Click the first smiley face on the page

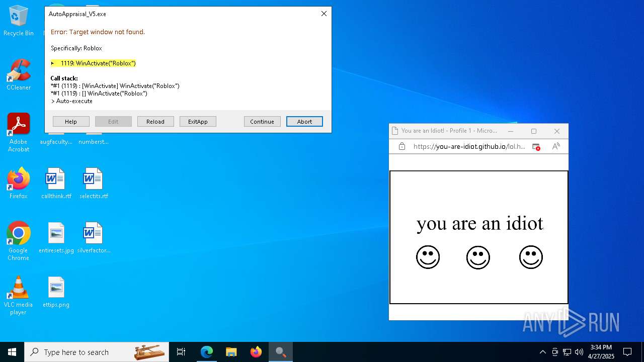[428, 257]
